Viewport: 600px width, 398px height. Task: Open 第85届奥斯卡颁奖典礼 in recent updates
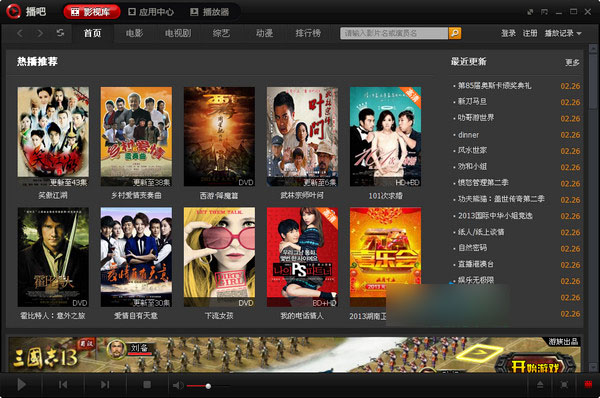pos(494,86)
